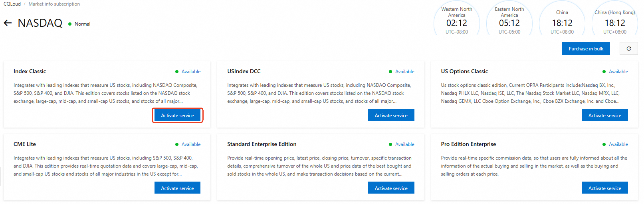Click the Western North America clock

click(457, 21)
